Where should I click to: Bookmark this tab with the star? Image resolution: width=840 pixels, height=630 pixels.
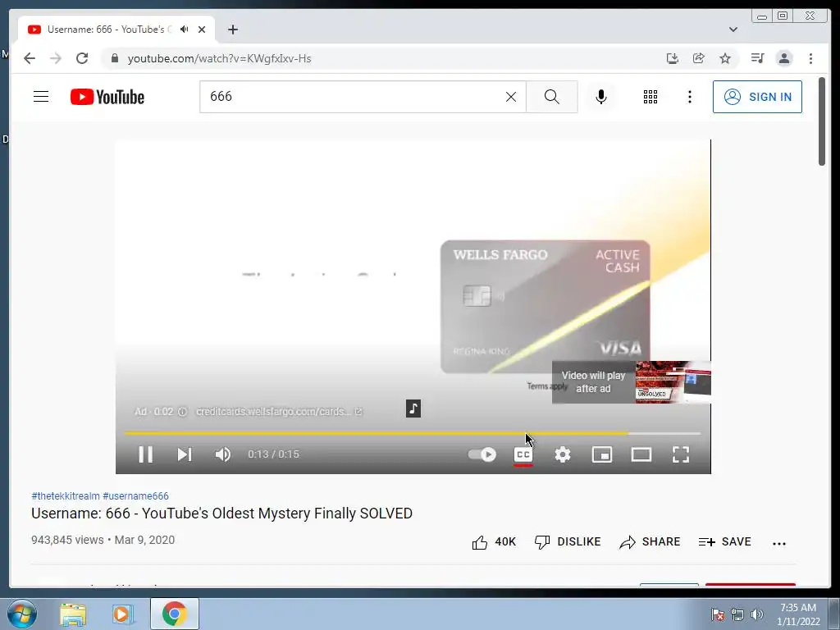[x=725, y=58]
